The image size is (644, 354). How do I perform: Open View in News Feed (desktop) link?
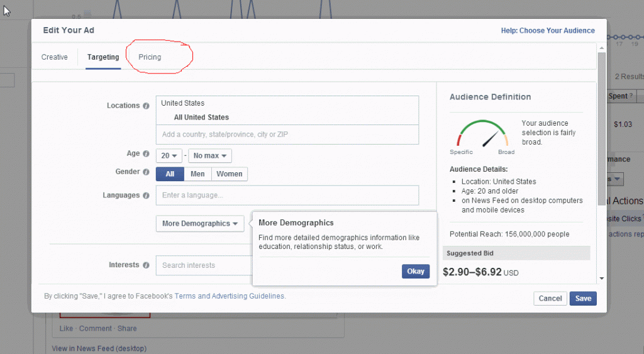(x=99, y=349)
